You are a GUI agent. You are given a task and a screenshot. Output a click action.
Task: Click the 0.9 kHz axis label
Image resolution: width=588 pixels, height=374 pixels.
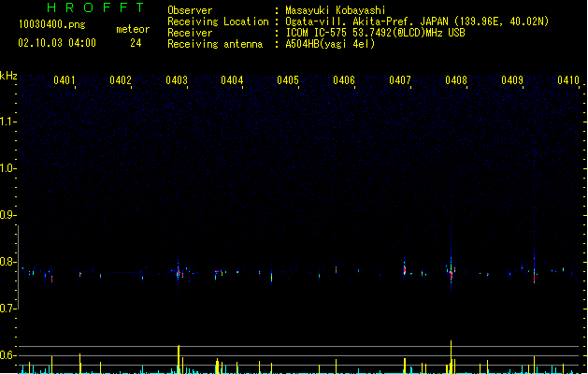7,215
